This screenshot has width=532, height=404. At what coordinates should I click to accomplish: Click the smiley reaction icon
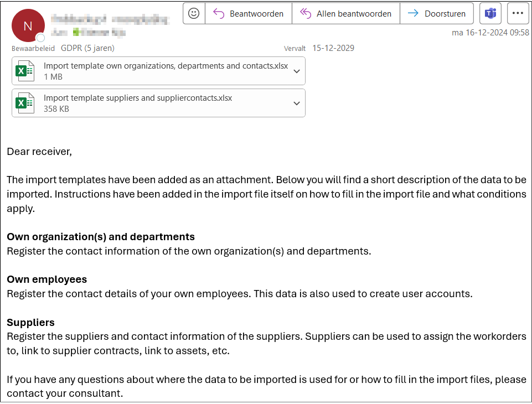click(194, 14)
